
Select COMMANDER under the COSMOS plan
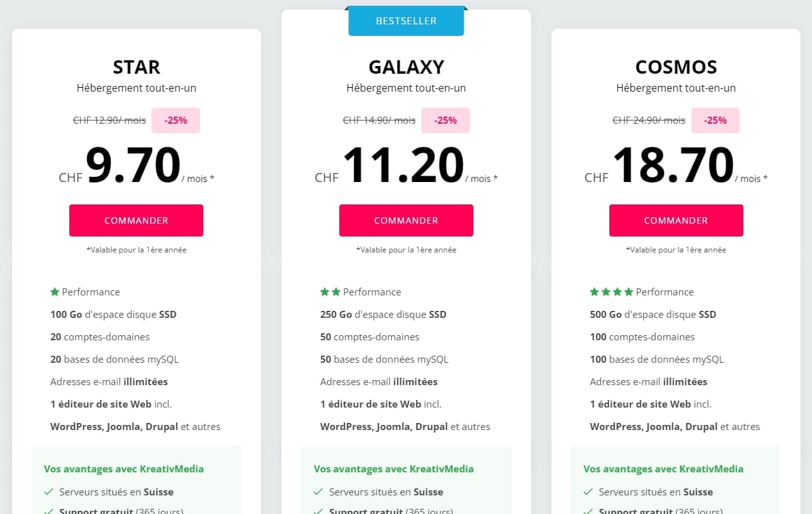click(x=676, y=220)
